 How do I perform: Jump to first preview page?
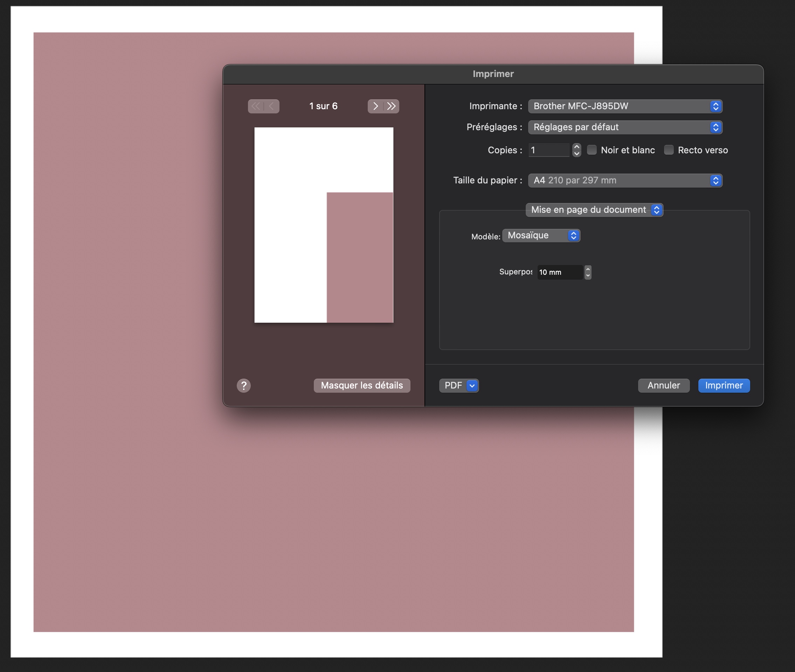tap(256, 106)
